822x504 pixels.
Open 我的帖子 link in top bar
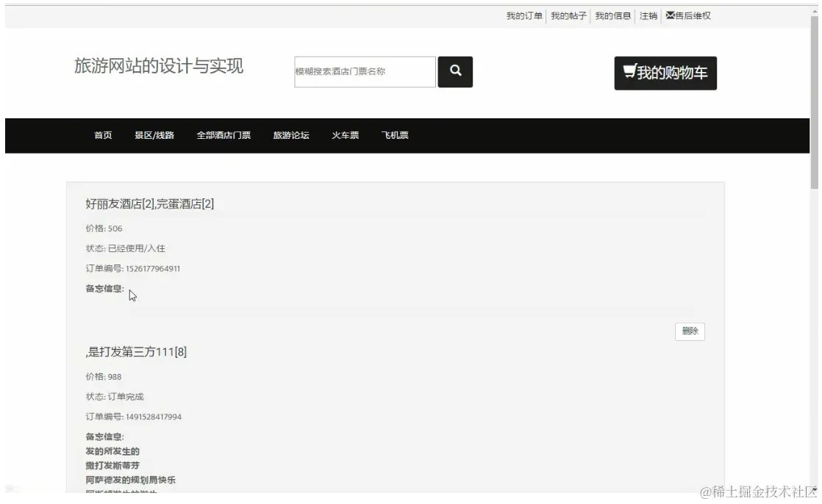pyautogui.click(x=568, y=15)
